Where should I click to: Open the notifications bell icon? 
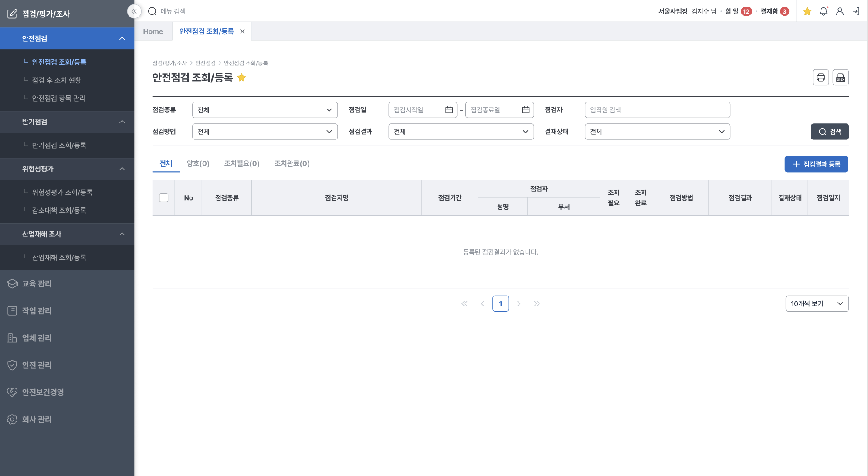pos(823,11)
